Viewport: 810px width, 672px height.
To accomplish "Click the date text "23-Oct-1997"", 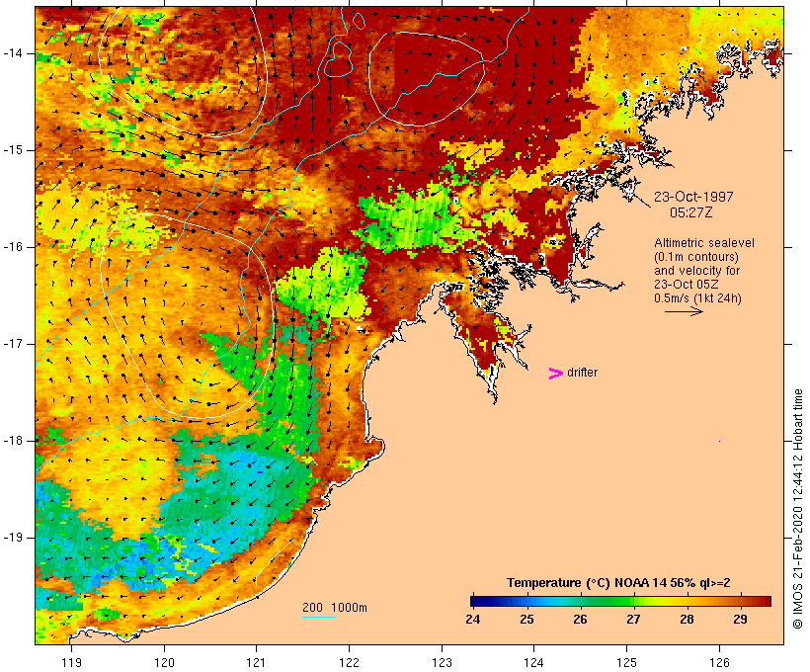I will pos(693,197).
